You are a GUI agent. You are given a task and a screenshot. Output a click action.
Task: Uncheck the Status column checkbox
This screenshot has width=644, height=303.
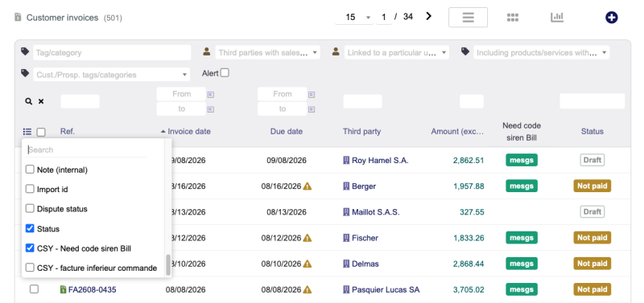coord(30,228)
